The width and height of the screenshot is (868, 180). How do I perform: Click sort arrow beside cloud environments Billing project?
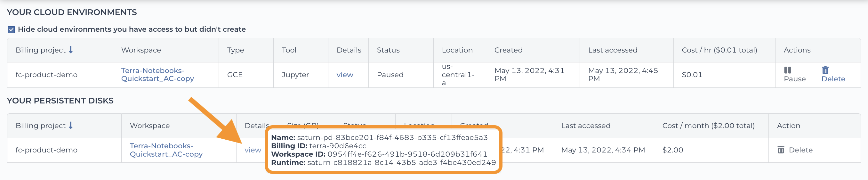[x=71, y=50]
